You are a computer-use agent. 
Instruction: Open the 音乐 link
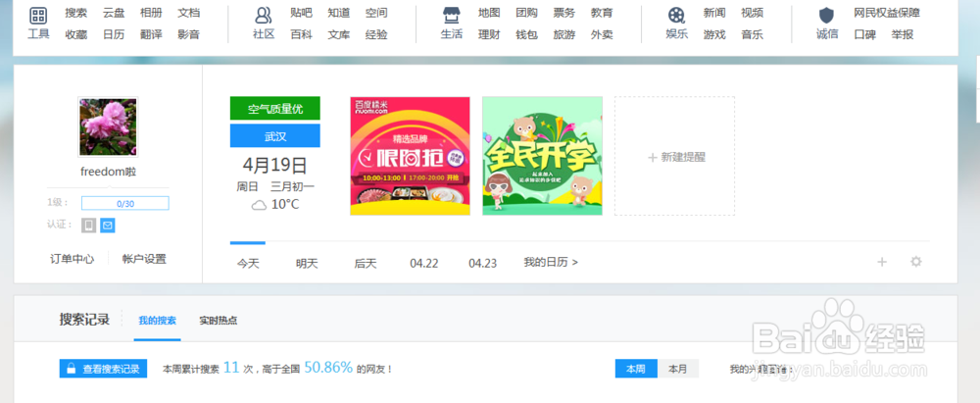click(752, 34)
